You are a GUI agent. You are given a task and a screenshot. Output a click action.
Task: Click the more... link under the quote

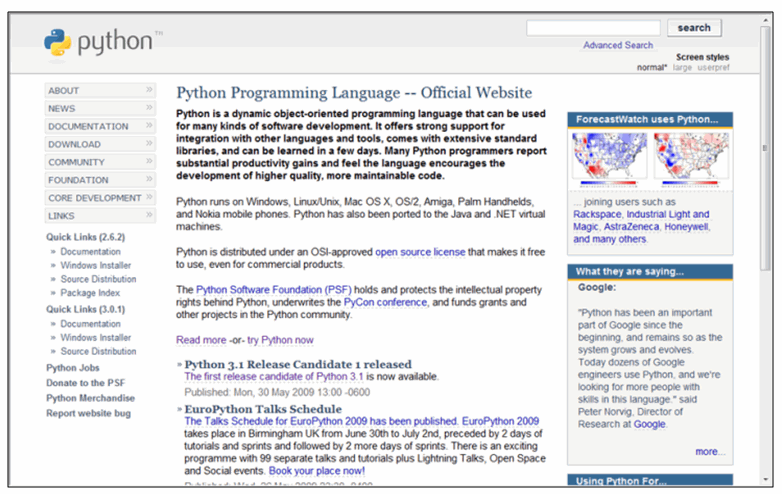pyautogui.click(x=710, y=452)
